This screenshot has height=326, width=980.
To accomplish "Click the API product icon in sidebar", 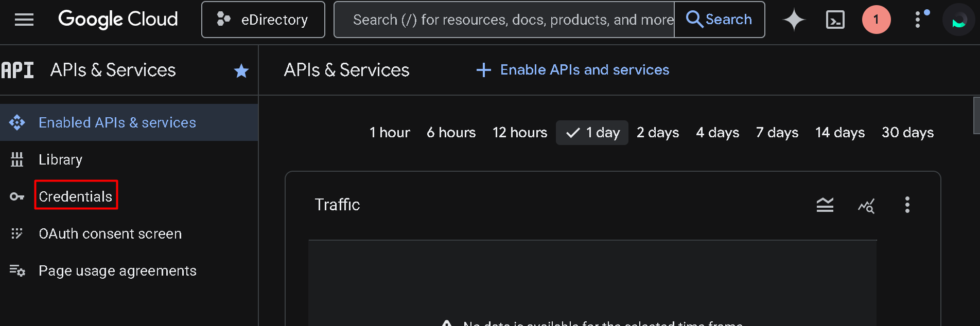I will click(17, 70).
